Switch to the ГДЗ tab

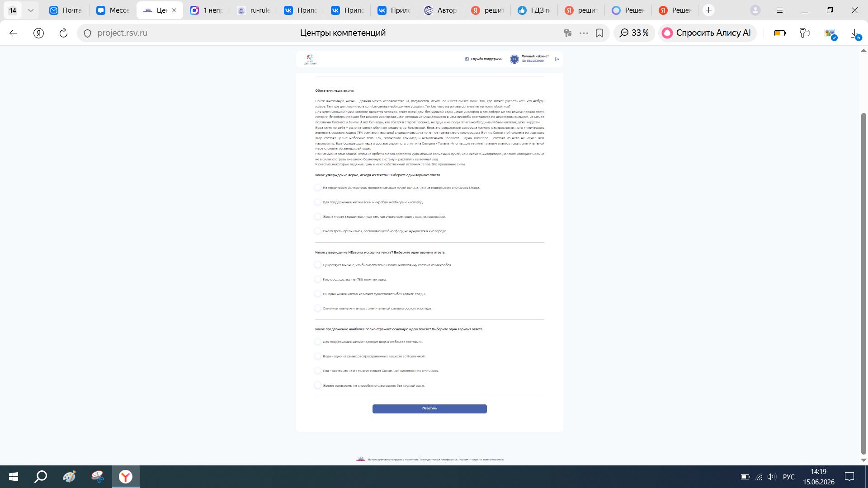tap(534, 10)
